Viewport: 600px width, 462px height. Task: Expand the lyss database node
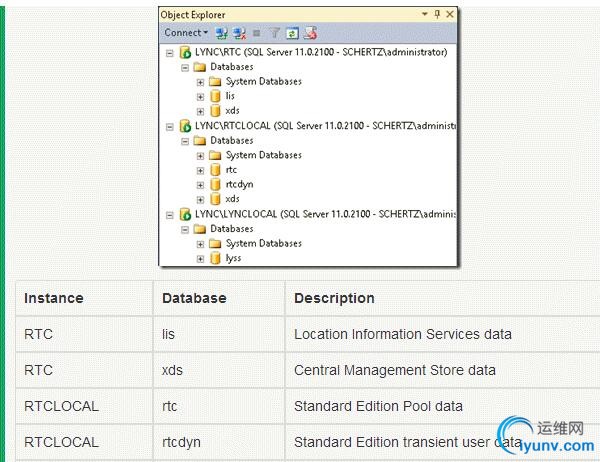(200, 259)
